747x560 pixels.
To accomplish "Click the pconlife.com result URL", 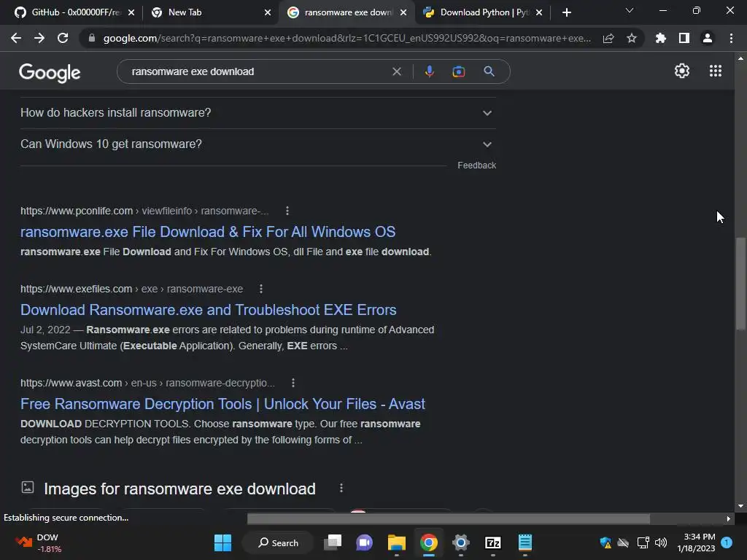I will pyautogui.click(x=144, y=211).
